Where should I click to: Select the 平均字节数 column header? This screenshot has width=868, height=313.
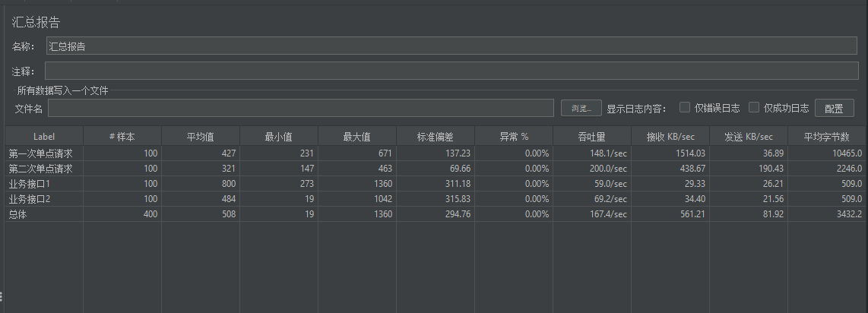826,137
